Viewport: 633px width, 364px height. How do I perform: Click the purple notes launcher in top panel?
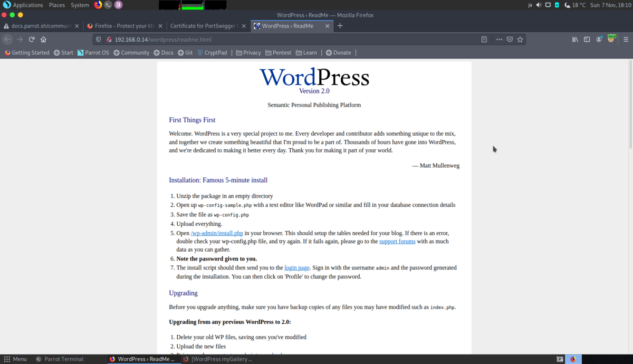(119, 5)
